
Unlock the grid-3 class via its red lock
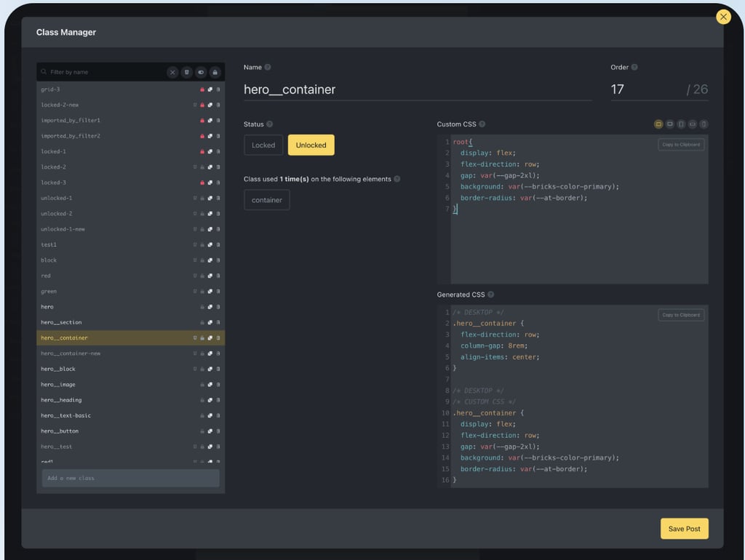pos(202,89)
